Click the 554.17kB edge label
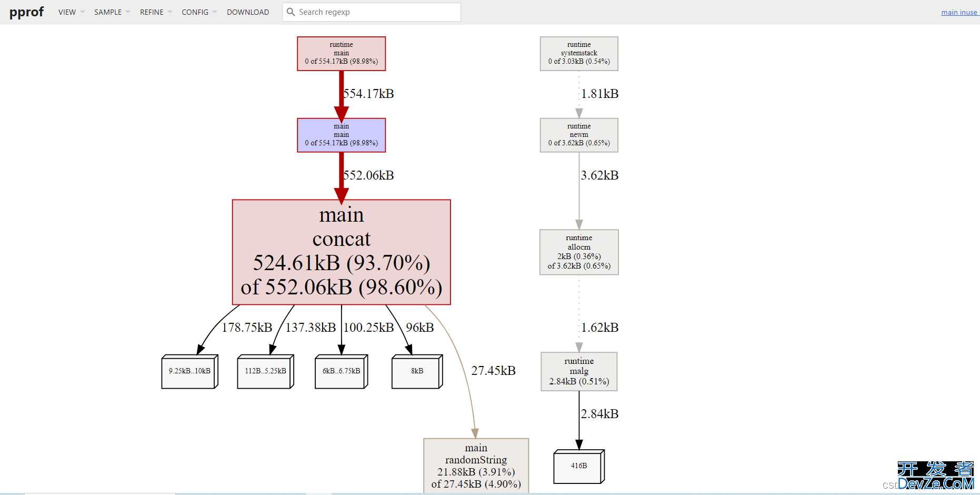980x495 pixels. [368, 94]
